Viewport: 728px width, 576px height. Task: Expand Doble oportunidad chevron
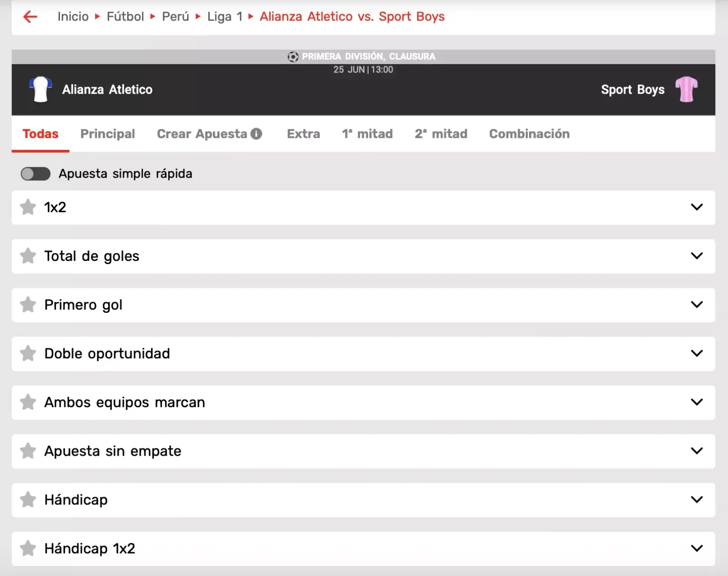point(697,353)
